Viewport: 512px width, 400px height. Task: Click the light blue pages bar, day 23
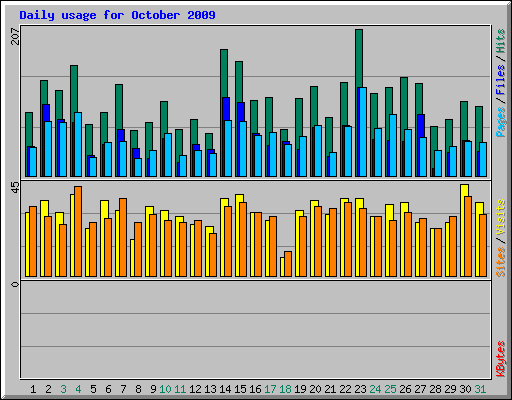click(363, 132)
